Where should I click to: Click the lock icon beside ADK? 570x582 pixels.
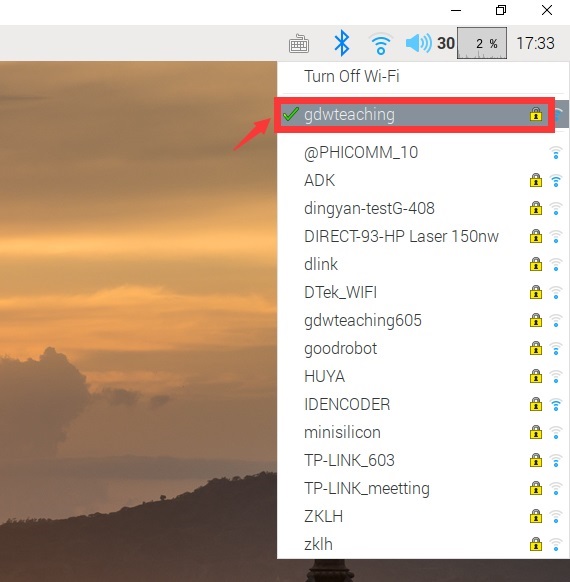pyautogui.click(x=535, y=180)
